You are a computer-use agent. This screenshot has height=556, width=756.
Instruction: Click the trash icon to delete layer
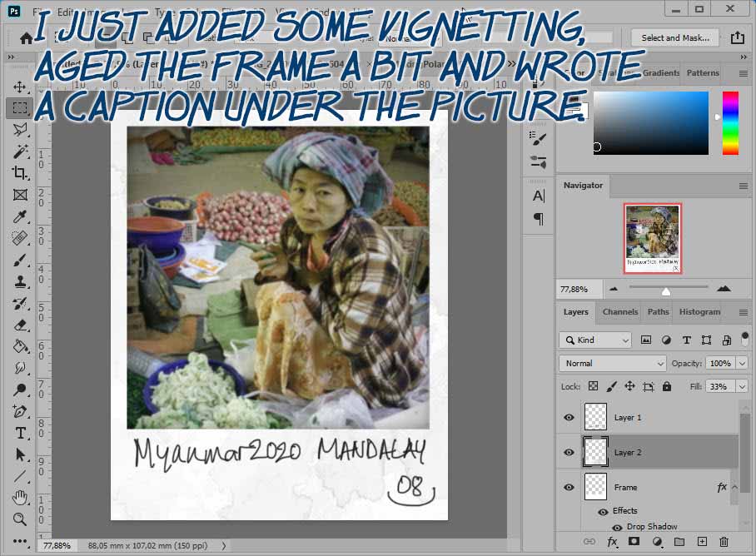click(x=724, y=542)
